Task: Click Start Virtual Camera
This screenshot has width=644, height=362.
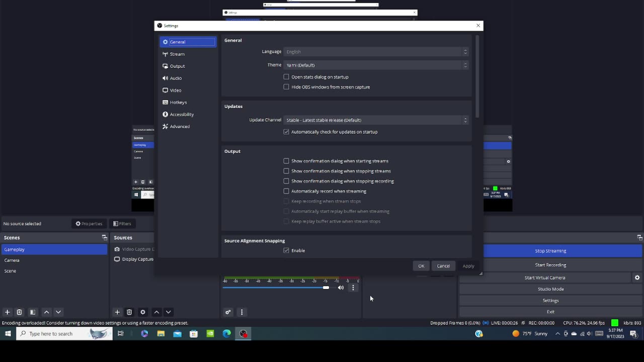Action: 545,278
